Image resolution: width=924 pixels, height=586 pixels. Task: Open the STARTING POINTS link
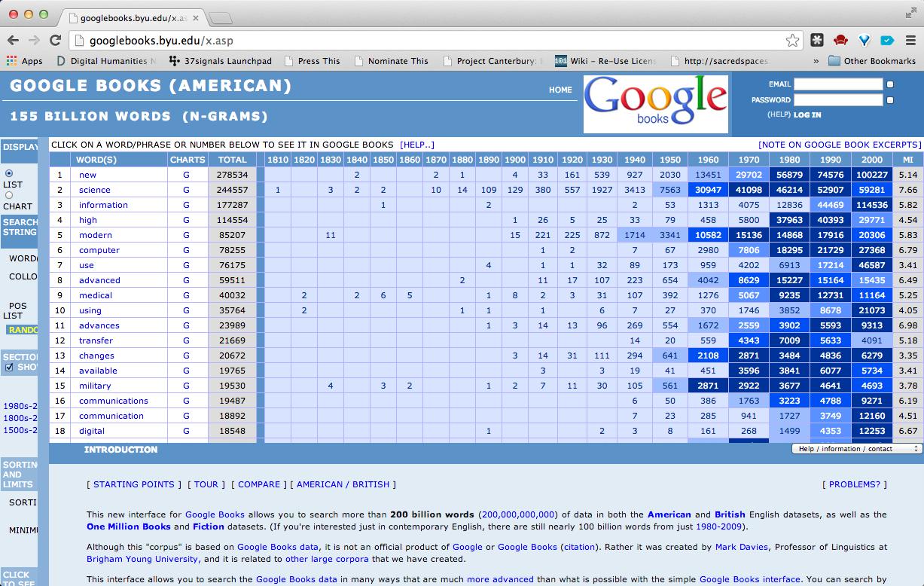tap(133, 484)
